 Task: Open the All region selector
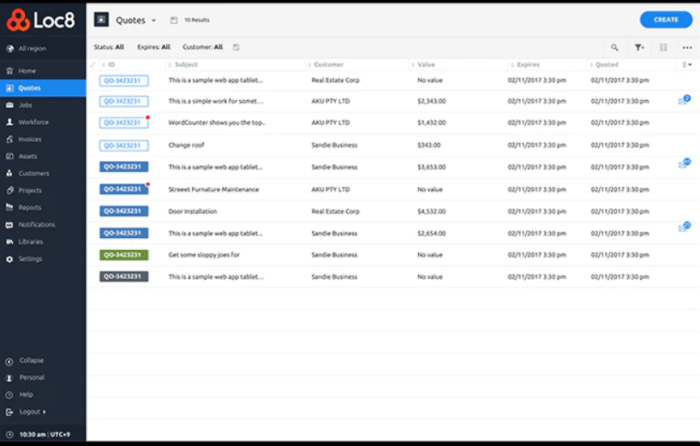click(28, 48)
